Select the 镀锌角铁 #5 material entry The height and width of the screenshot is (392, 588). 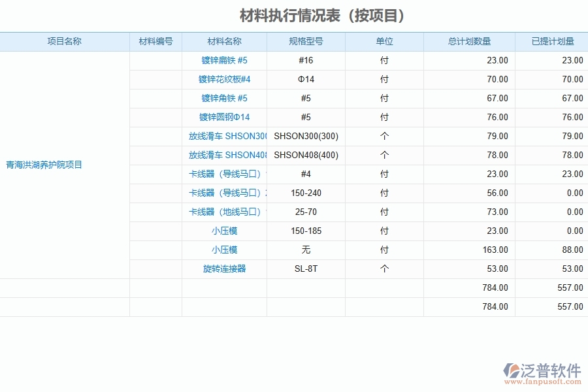(224, 98)
